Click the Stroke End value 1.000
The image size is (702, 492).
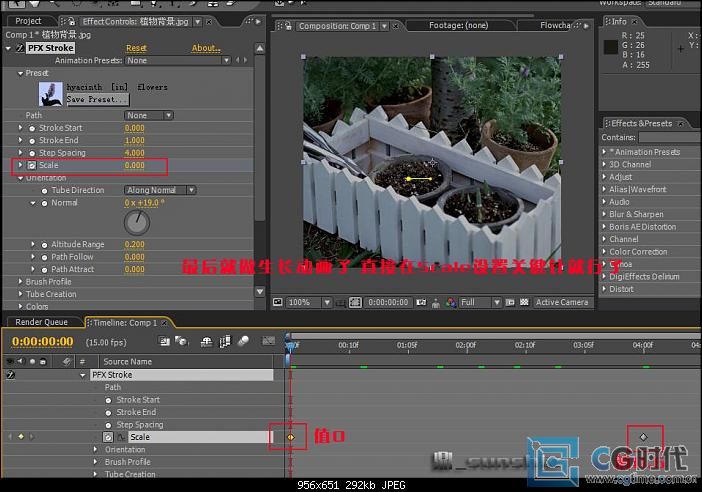(134, 141)
